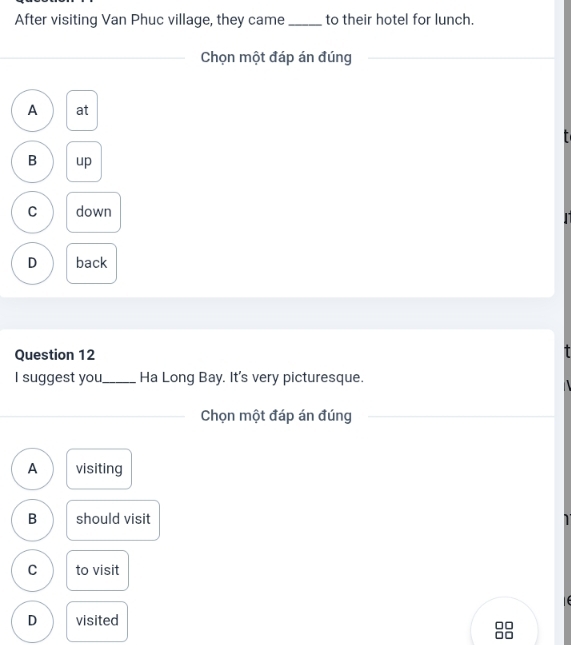The width and height of the screenshot is (571, 645).
Task: Select radio D for Question 12
Action: pos(32,621)
